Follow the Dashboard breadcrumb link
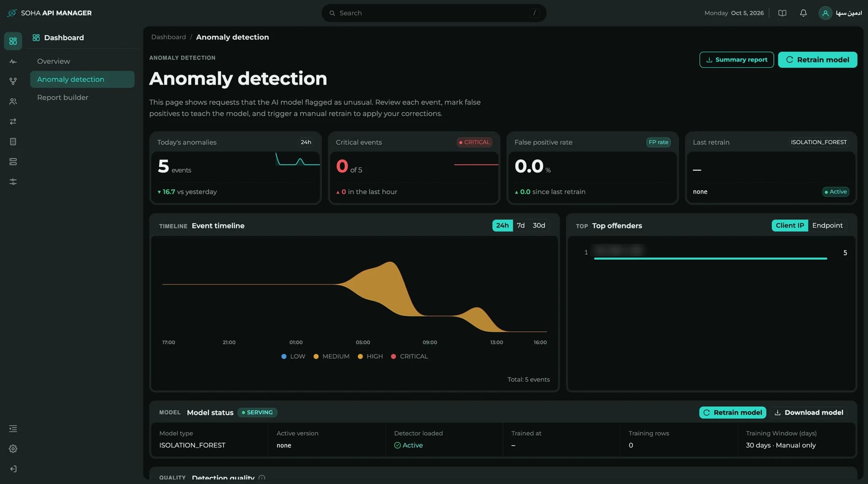Screen dimensions: 868x484 [168, 37]
